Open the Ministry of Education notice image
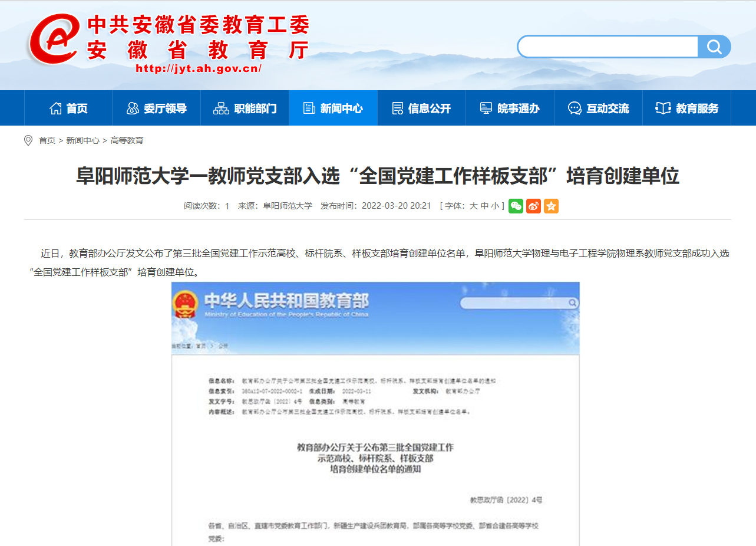 point(375,413)
